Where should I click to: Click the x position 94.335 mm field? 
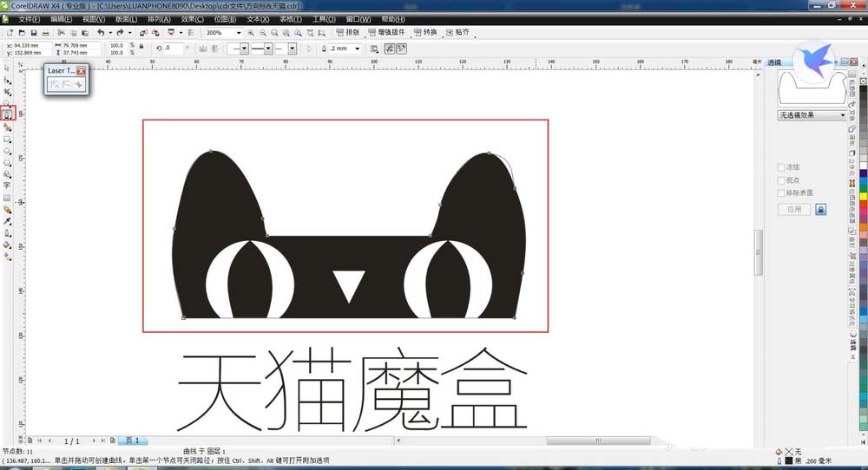(31, 45)
